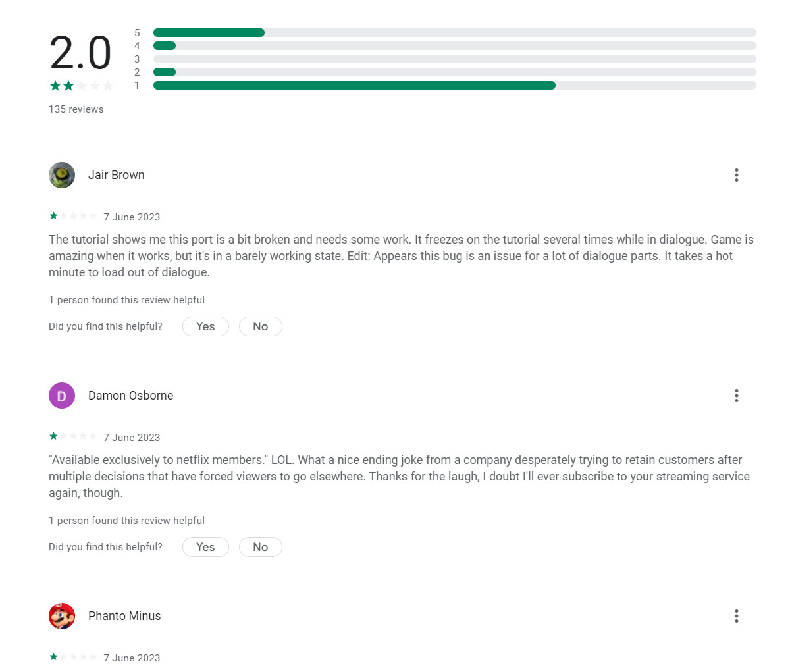Mark Damon Osborne's review helpful with Yes
The height and width of the screenshot is (672, 790).
point(205,547)
